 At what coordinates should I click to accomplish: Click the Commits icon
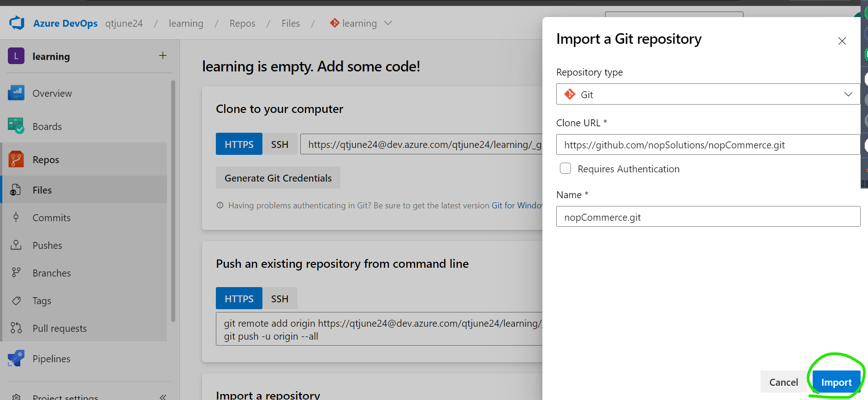click(x=16, y=218)
